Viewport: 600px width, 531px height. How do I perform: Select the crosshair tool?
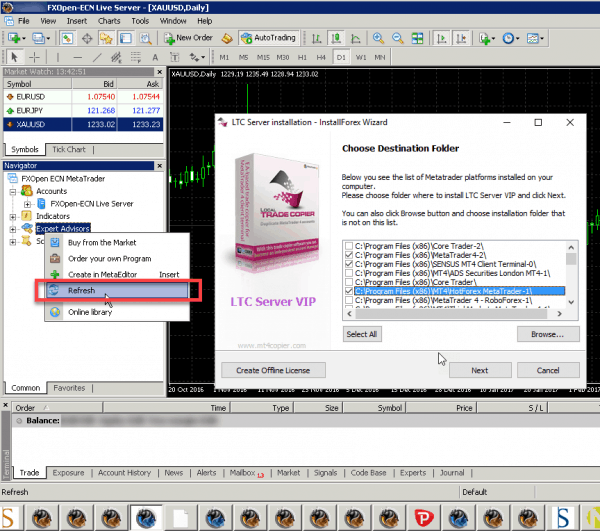(x=34, y=57)
